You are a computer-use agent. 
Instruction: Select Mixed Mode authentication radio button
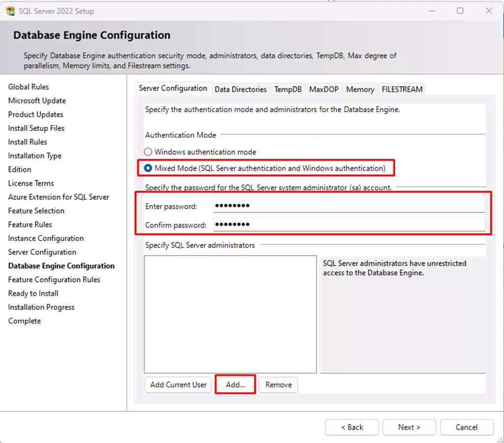(x=148, y=168)
